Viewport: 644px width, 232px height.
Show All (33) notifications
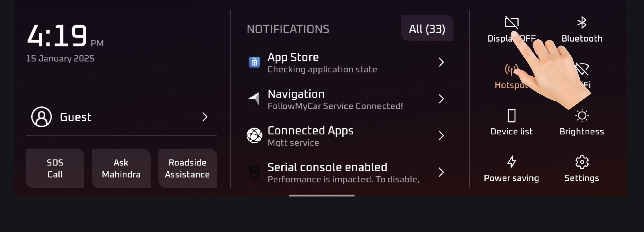tap(427, 28)
